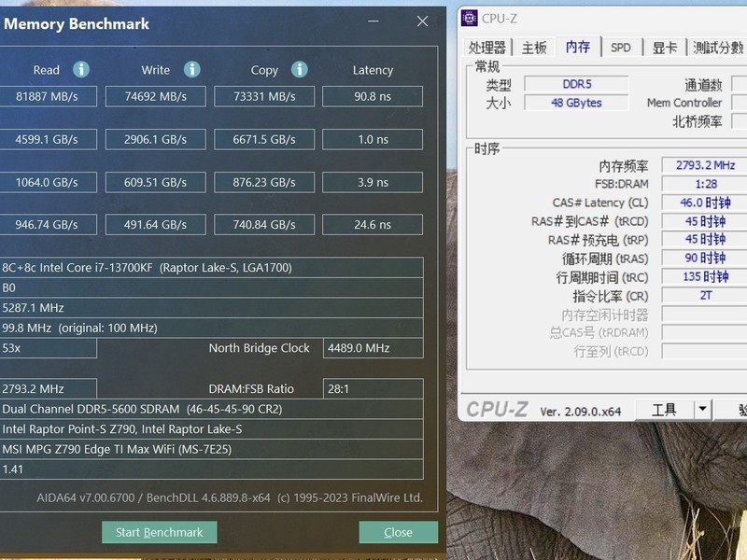Click the DDR5 type field in CPU-Z
Viewport: 747px width, 560px height.
click(x=576, y=84)
